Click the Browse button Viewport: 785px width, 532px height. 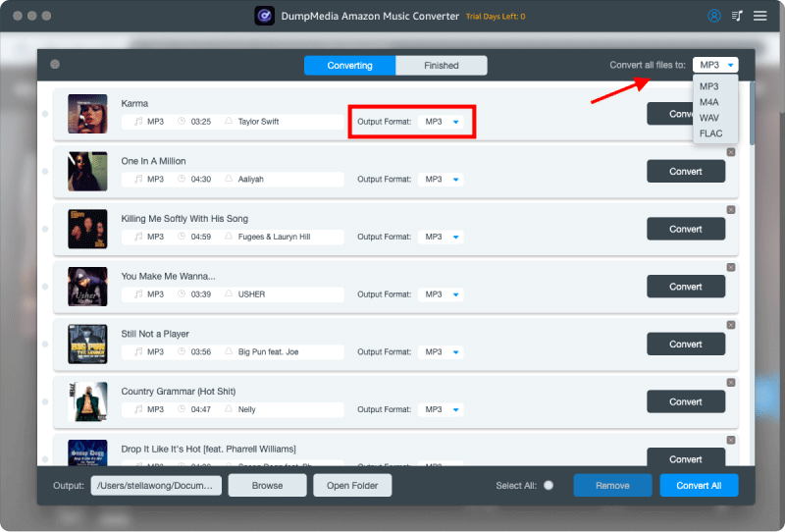click(267, 486)
